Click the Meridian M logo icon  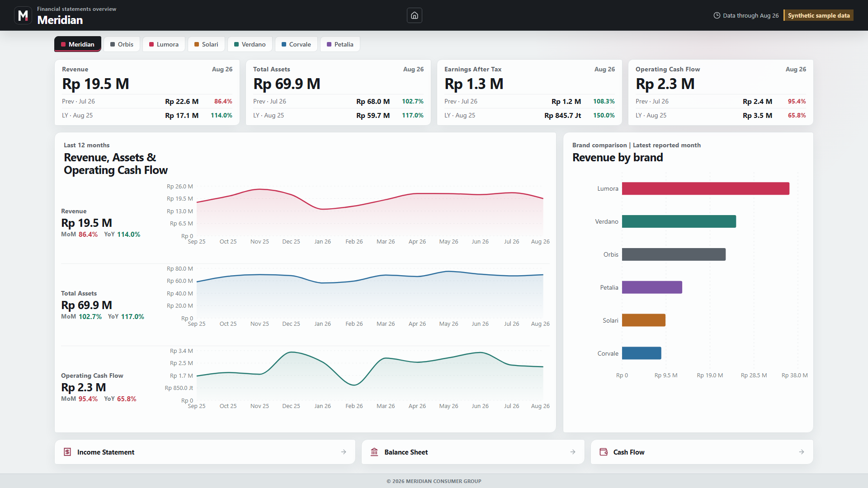pos(23,15)
